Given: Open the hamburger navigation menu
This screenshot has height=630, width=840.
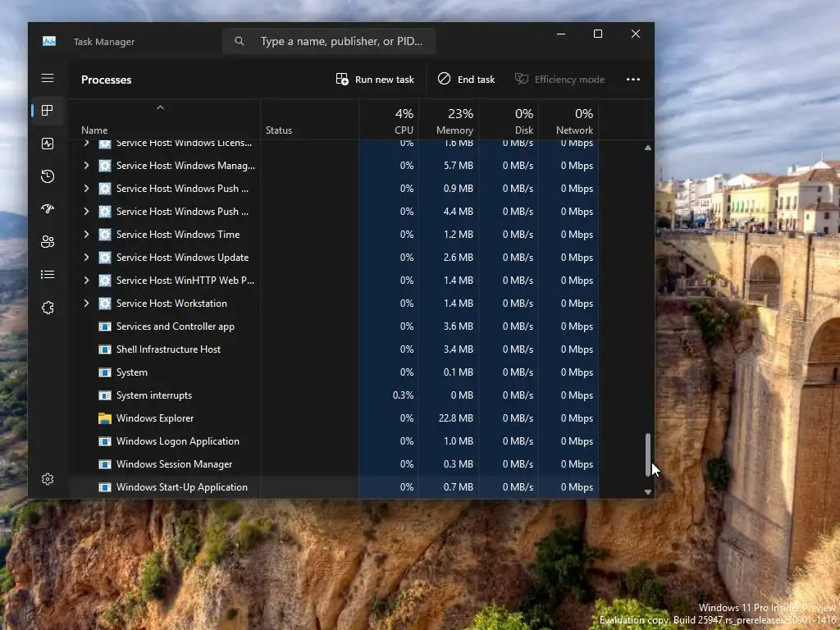Looking at the screenshot, I should [x=48, y=78].
